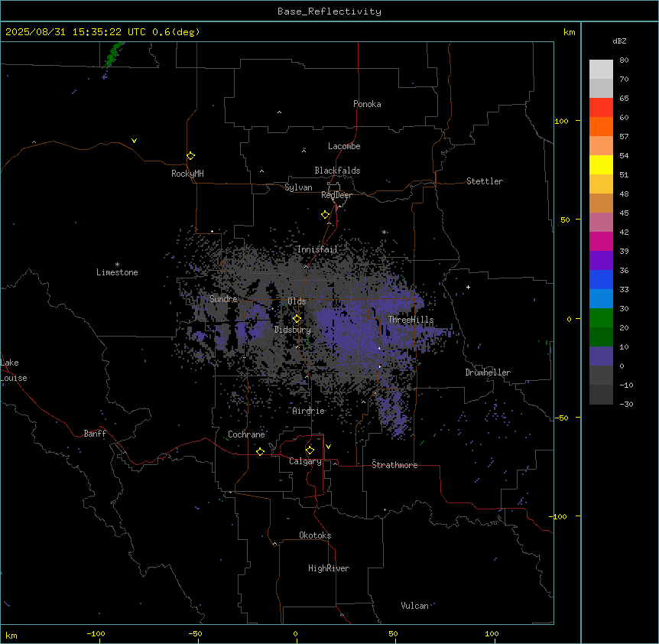
Task: Click the Cochrane city label
Action: point(246,434)
